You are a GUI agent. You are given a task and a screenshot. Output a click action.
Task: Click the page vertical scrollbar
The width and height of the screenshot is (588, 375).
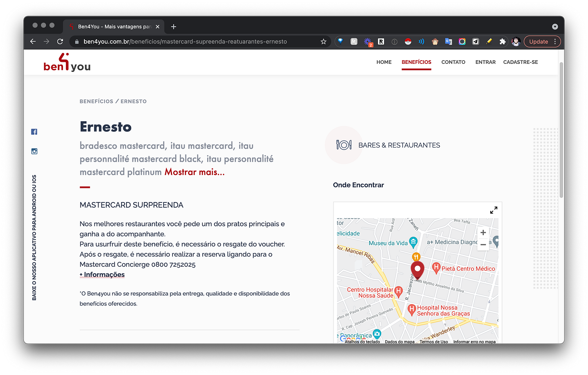[561, 129]
